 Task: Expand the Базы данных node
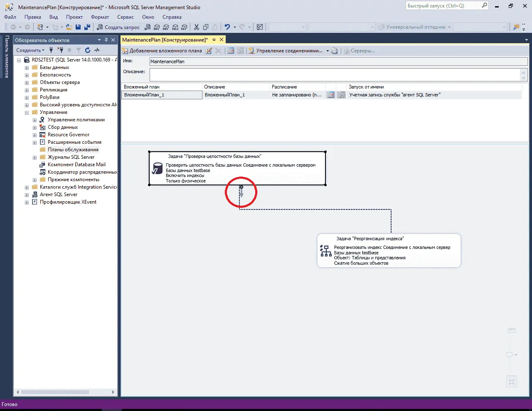click(x=27, y=67)
